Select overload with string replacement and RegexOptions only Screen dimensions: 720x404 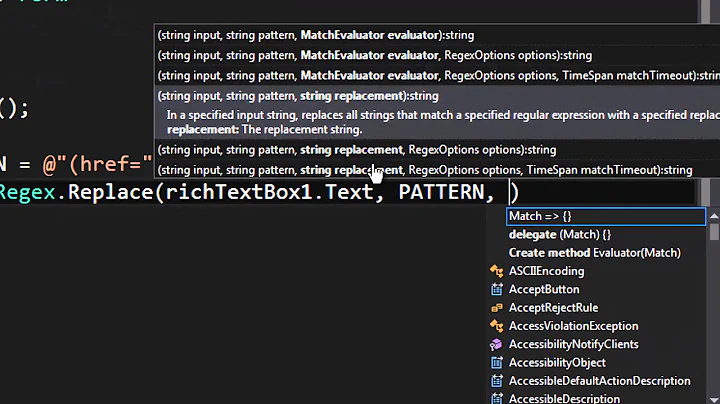pyautogui.click(x=357, y=150)
